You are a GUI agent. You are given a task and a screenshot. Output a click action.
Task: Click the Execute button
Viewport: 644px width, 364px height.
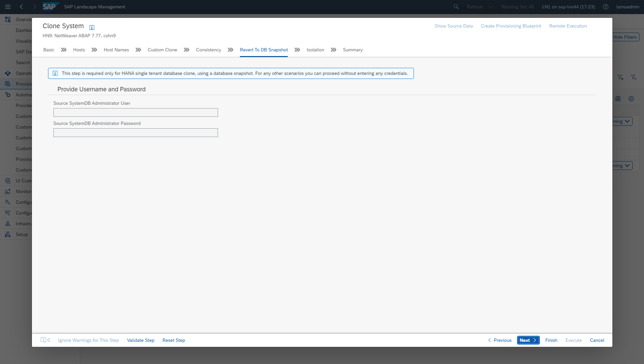tap(573, 340)
